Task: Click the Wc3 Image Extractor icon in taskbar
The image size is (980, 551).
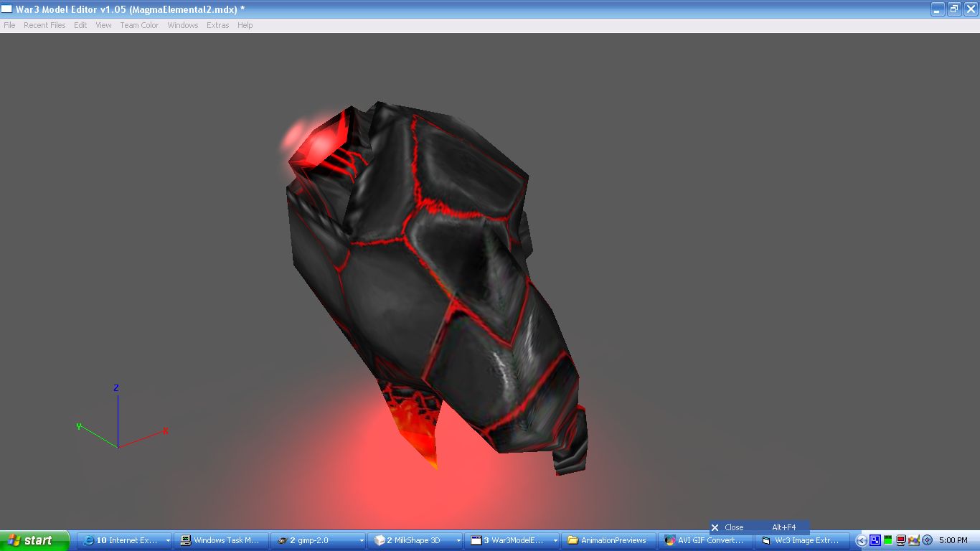Action: tap(766, 540)
